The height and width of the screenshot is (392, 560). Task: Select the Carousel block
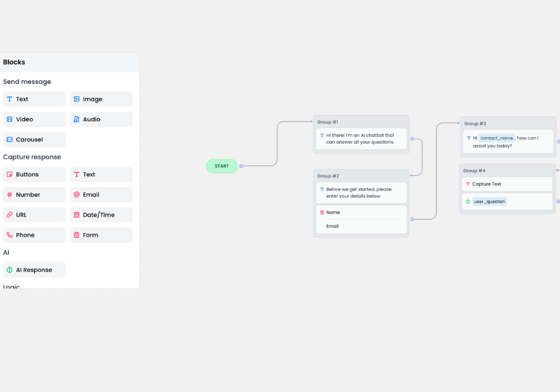point(34,139)
